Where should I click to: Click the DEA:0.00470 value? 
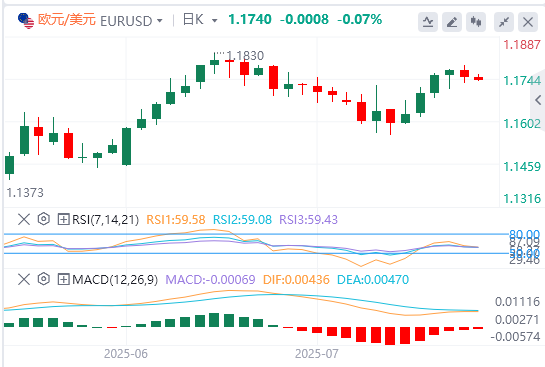click(373, 279)
